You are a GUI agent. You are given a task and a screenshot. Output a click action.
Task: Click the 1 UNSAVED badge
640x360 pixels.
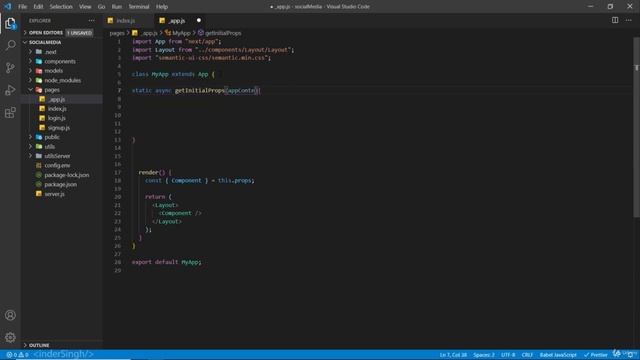tap(80, 33)
